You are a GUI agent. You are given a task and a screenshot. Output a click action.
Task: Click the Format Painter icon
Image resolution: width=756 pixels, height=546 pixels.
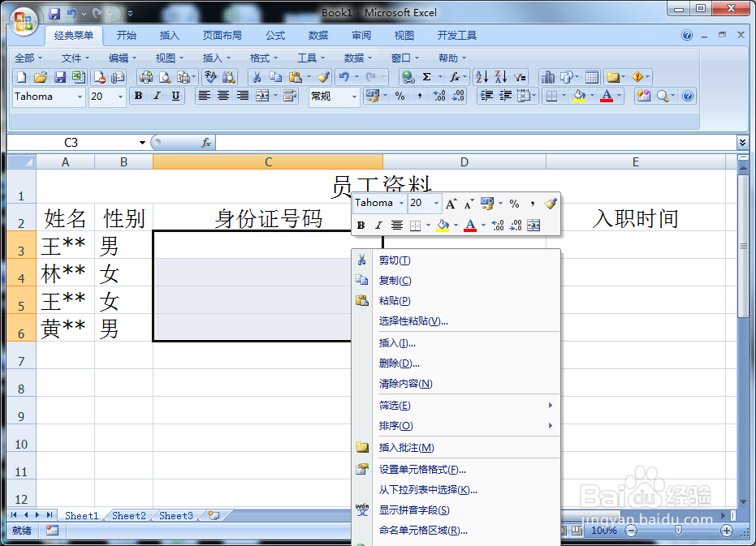click(323, 78)
